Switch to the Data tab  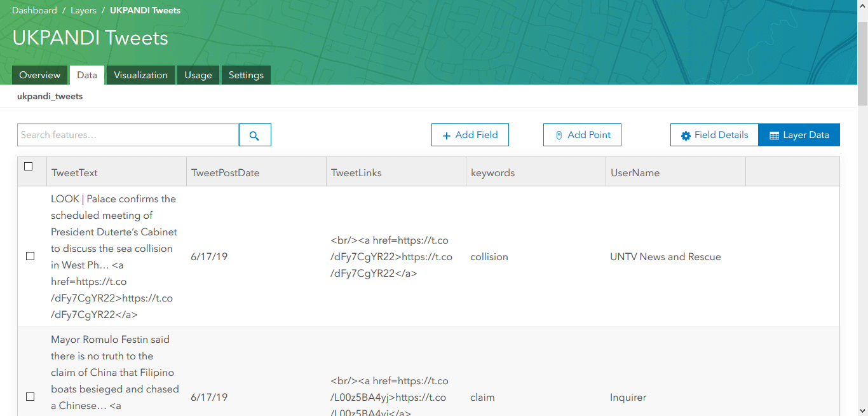pyautogui.click(x=87, y=75)
